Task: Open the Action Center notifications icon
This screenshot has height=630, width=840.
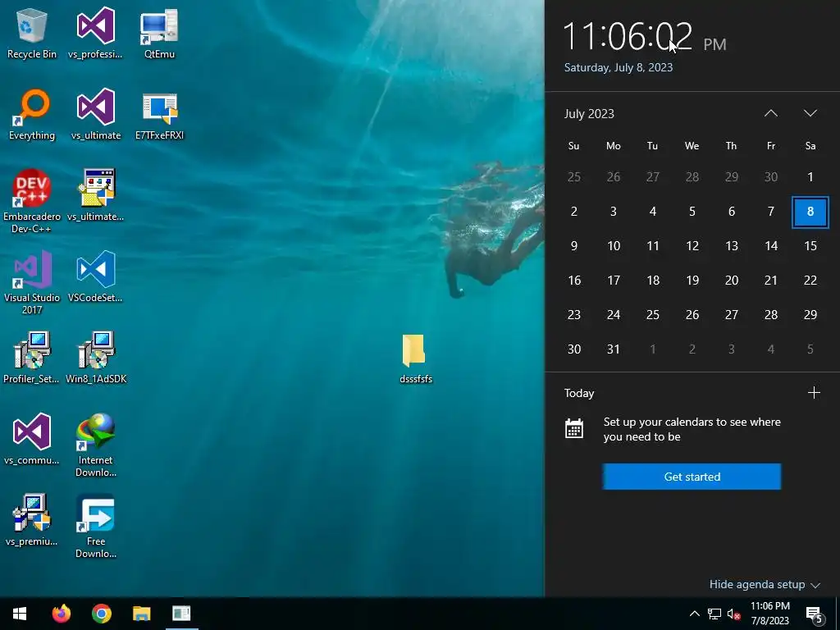Action: (815, 614)
